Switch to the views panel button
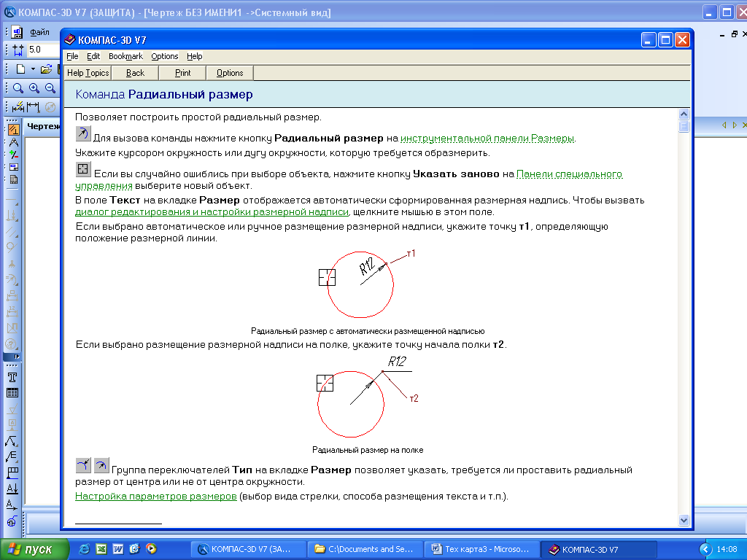The width and height of the screenshot is (747, 560). pos(13,167)
